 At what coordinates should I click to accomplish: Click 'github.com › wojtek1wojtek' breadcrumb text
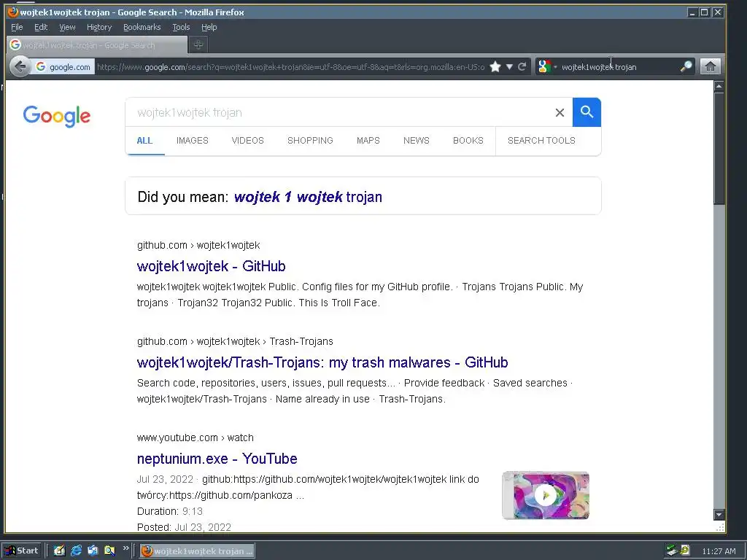pyautogui.click(x=198, y=245)
